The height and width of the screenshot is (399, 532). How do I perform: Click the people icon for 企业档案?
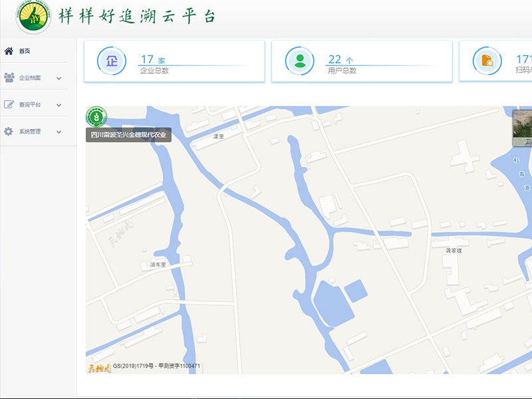pos(9,77)
